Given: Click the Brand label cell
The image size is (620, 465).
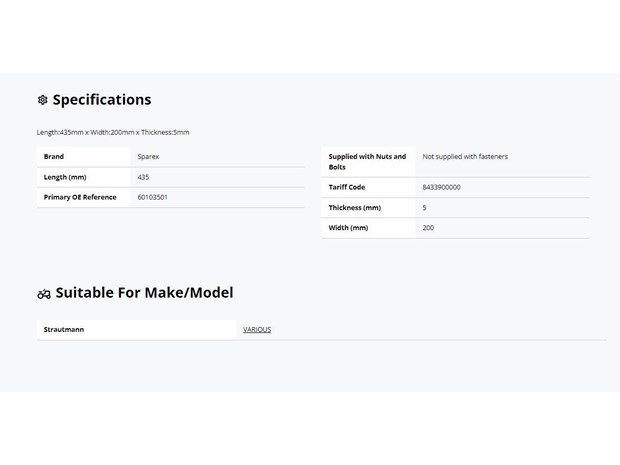Looking at the screenshot, I should click(x=83, y=157).
